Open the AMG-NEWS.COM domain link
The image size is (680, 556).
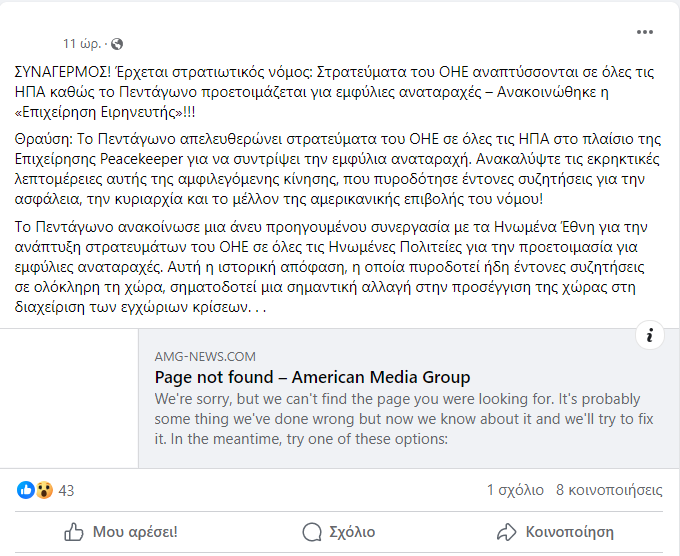[x=205, y=356]
